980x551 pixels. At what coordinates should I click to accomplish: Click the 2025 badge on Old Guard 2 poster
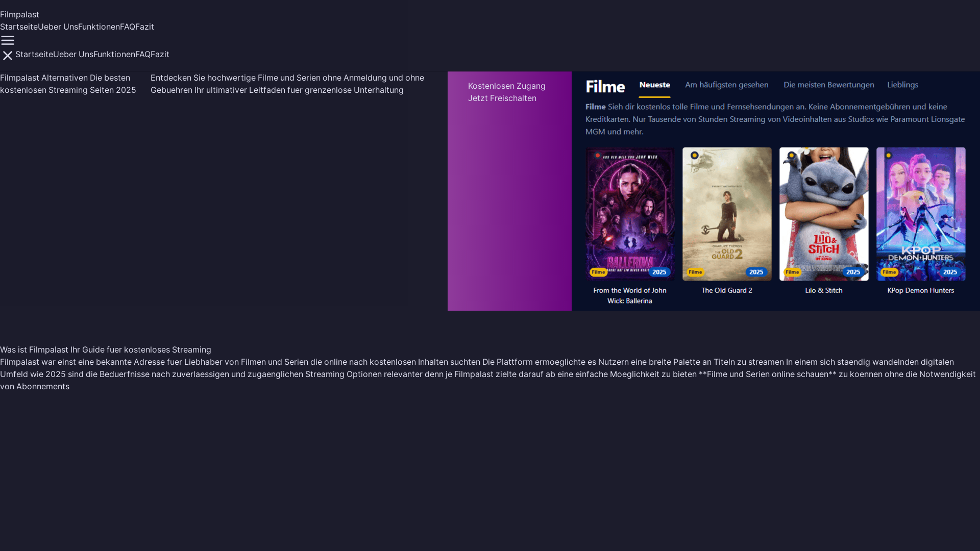[756, 272]
